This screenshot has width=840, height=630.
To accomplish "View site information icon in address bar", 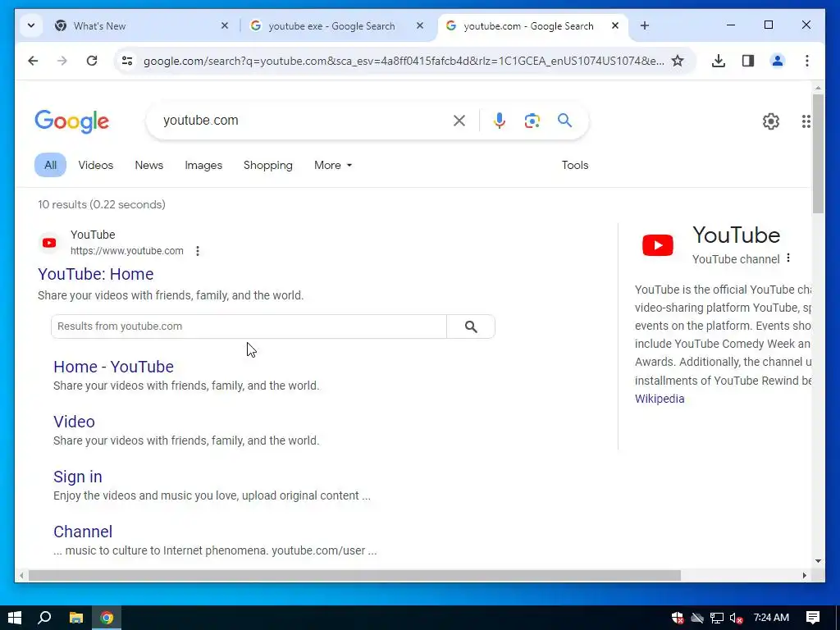I will pyautogui.click(x=127, y=61).
